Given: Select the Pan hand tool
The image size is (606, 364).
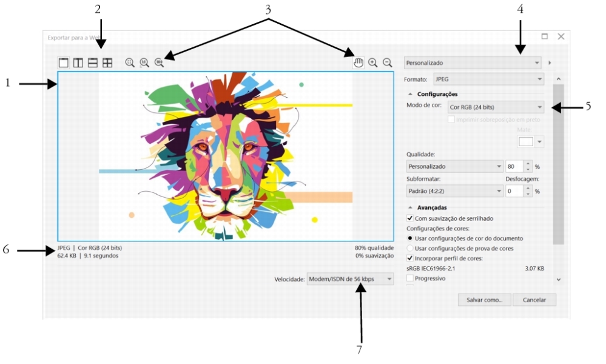Looking at the screenshot, I should click(359, 62).
